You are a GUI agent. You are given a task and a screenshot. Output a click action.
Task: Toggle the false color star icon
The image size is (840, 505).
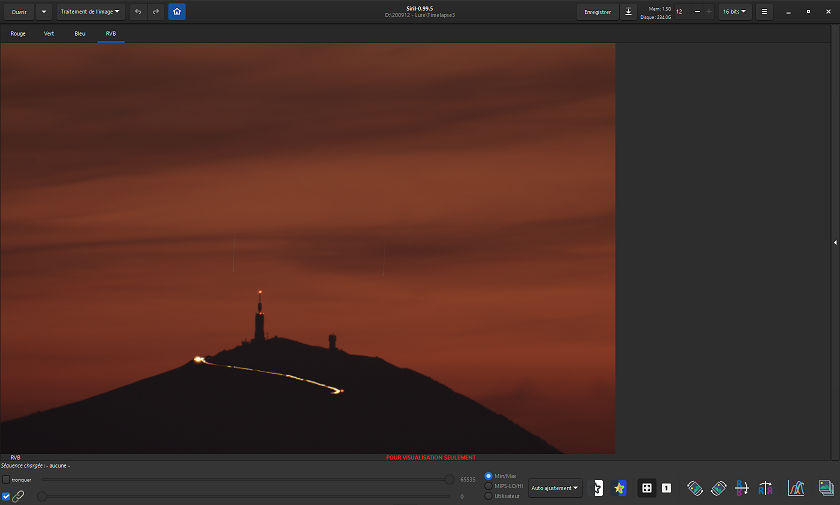coord(620,488)
